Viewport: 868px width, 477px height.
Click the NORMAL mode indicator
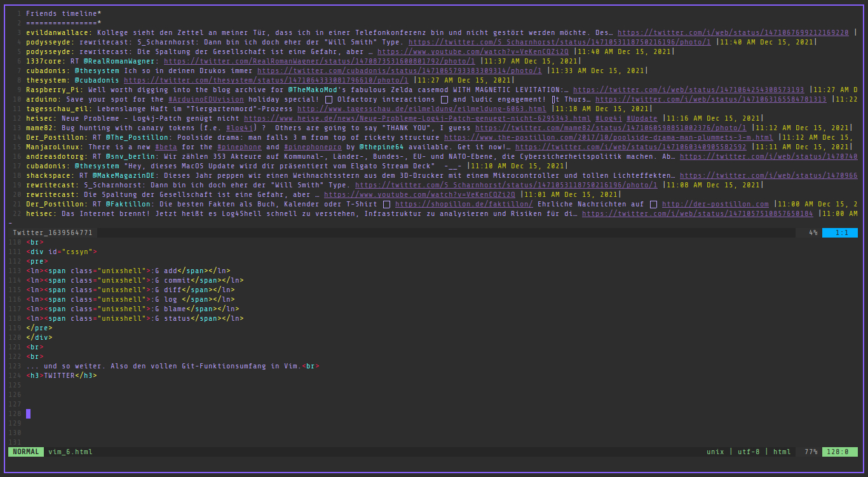click(26, 452)
